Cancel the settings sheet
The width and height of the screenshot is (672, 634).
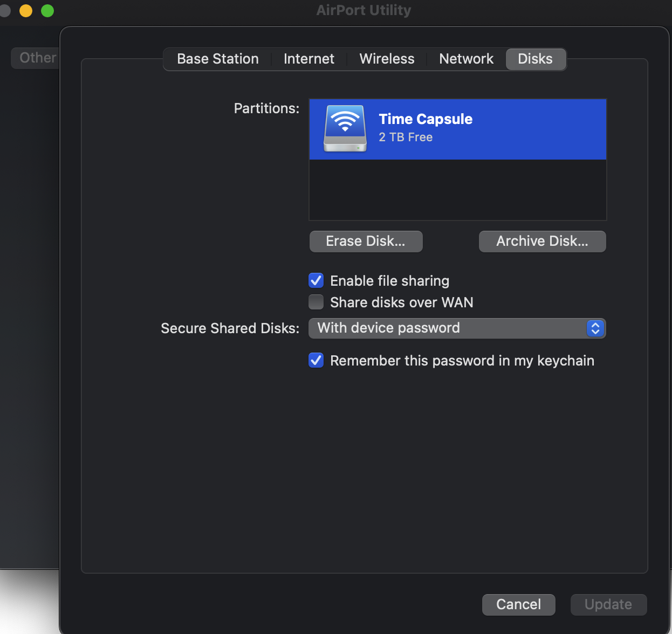(518, 604)
